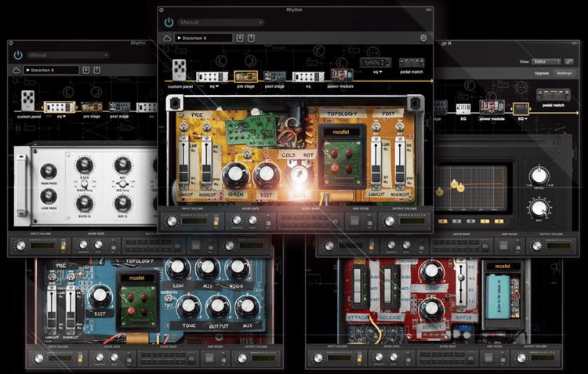Select pre stage module in the white EQ window
The image size is (588, 374).
(92, 107)
